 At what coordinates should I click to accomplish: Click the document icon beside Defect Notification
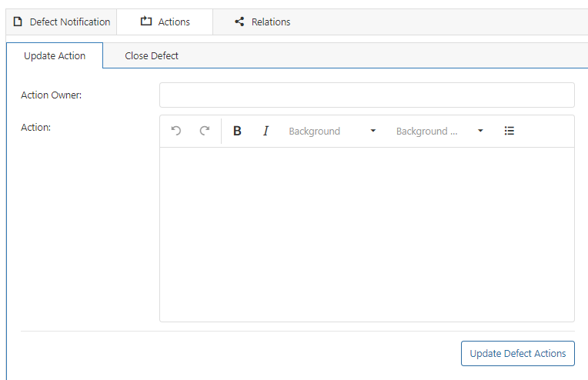(x=18, y=22)
